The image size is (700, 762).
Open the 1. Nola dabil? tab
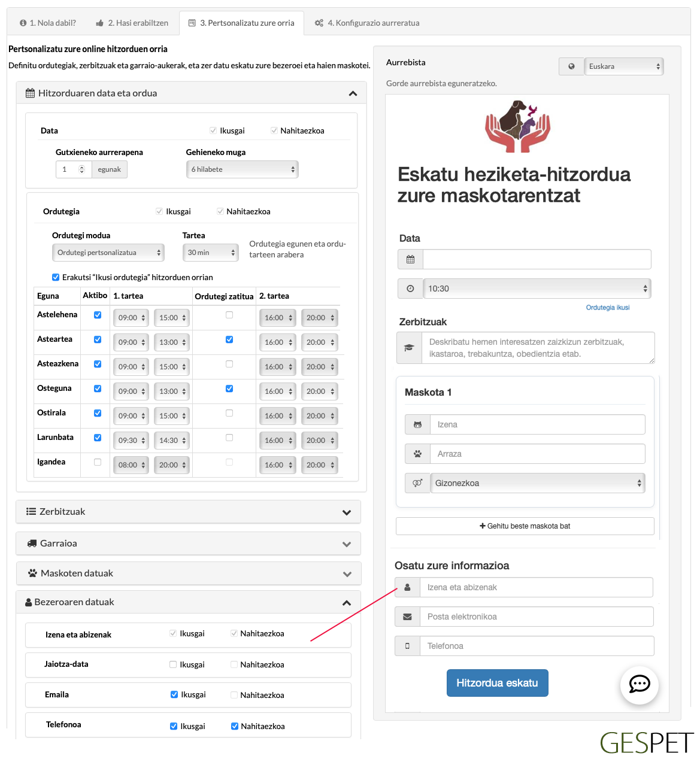pyautogui.click(x=48, y=23)
